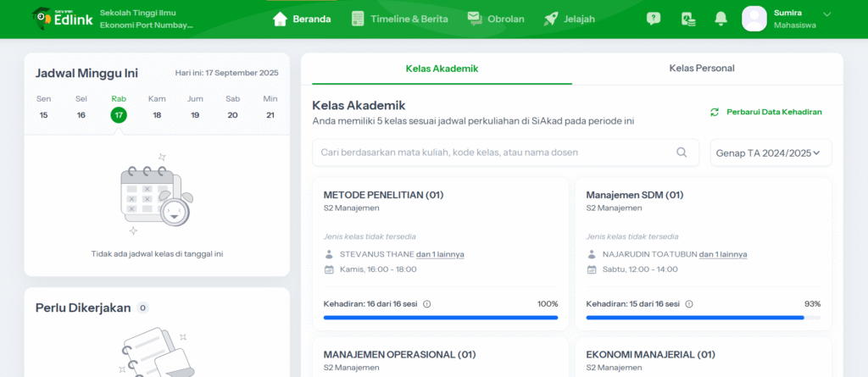Click info icon beside Kehadiran 15 dari 16 sesi
The width and height of the screenshot is (868, 377).
(689, 304)
